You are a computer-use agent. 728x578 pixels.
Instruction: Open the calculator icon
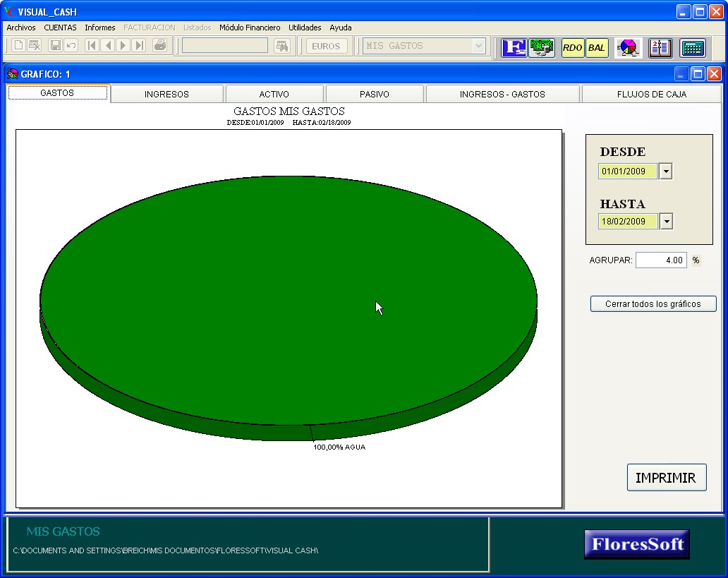point(692,47)
